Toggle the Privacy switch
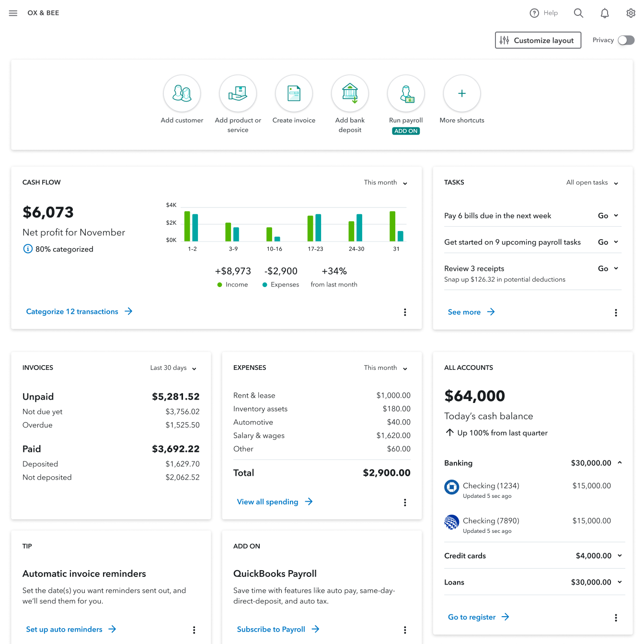The image size is (644, 644). point(626,40)
